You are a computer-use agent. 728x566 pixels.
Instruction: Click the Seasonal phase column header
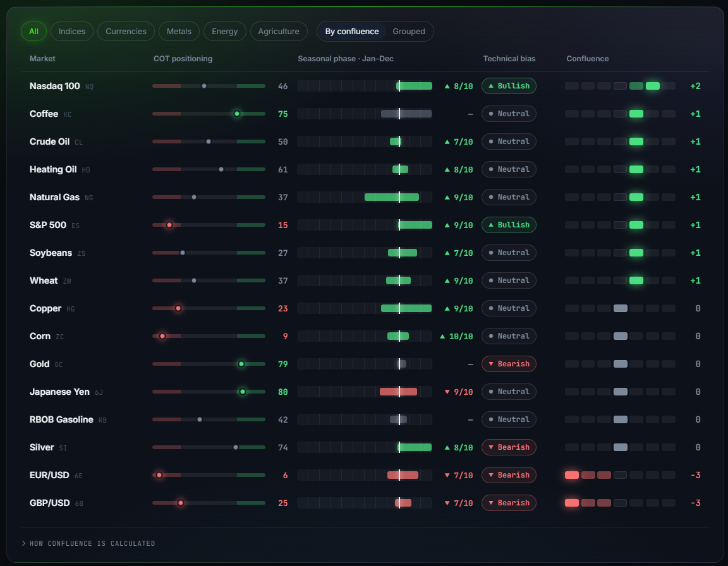tap(346, 59)
